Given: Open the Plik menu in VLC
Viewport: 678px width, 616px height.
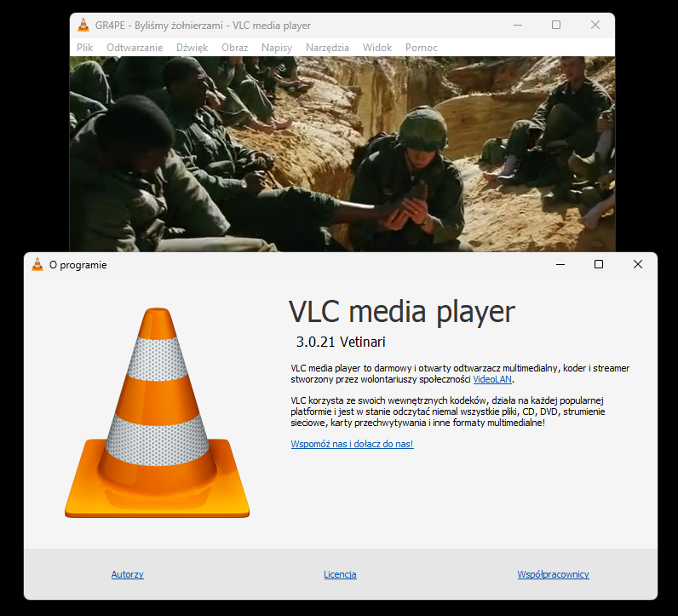Looking at the screenshot, I should [x=85, y=48].
